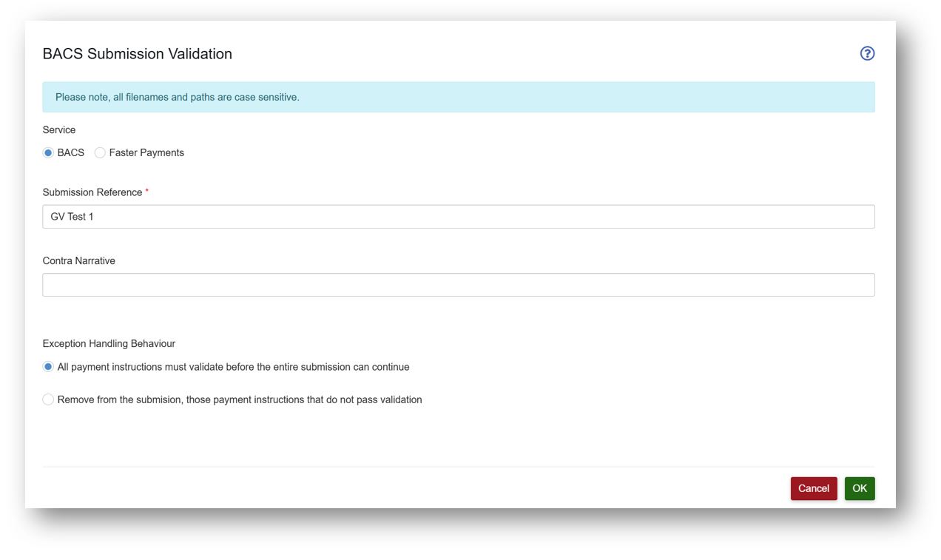Confirm the dialog with the OK button
This screenshot has height=560, width=941.
860,488
